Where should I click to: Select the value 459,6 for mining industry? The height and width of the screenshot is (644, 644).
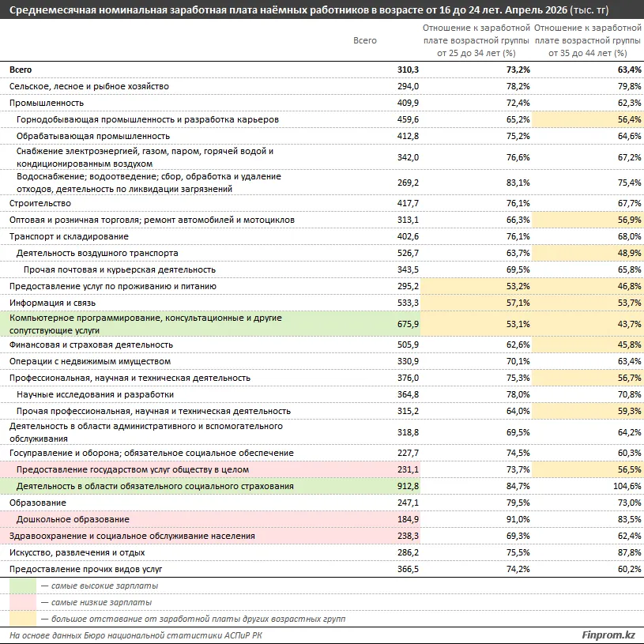coord(408,119)
